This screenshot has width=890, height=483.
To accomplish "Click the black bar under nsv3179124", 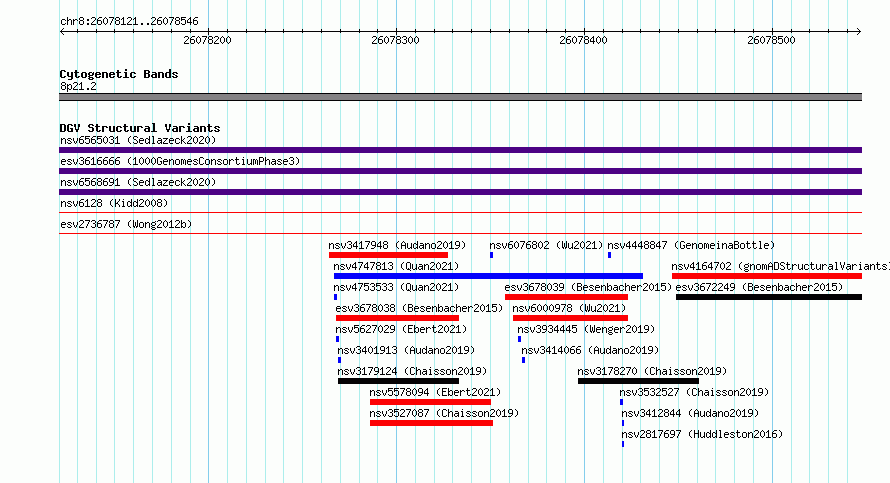I will (x=398, y=381).
